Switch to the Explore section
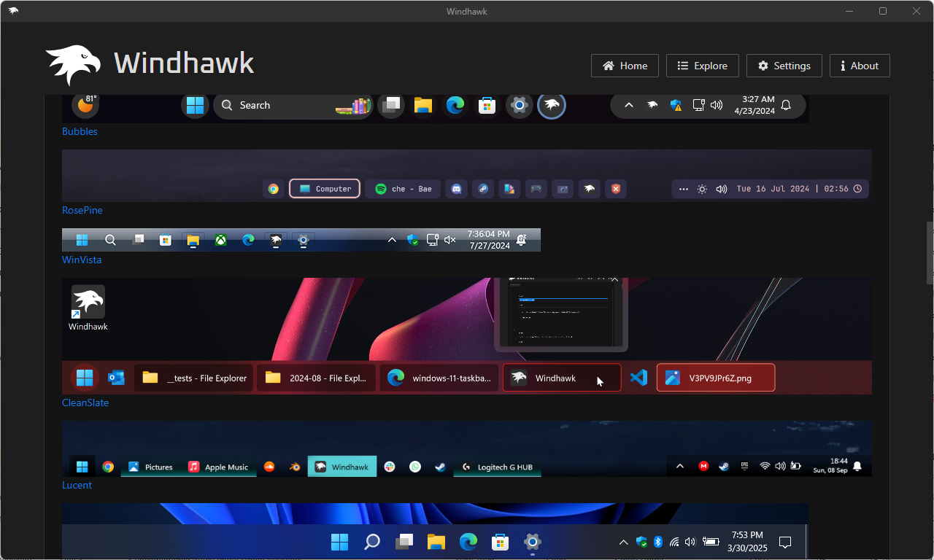Image resolution: width=934 pixels, height=560 pixels. [x=702, y=66]
